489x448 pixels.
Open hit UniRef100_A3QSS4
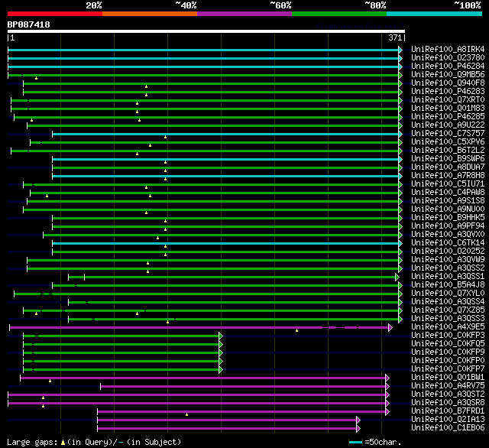tap(448, 302)
